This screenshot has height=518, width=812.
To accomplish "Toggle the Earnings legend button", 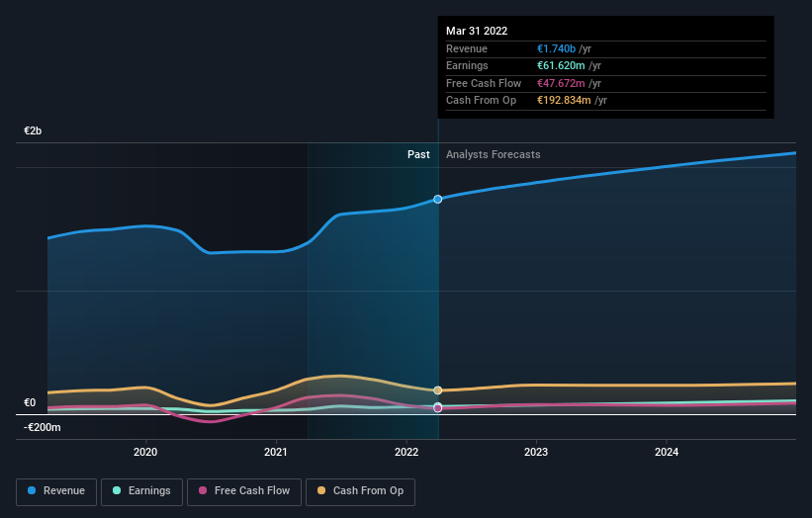I will pos(141,491).
